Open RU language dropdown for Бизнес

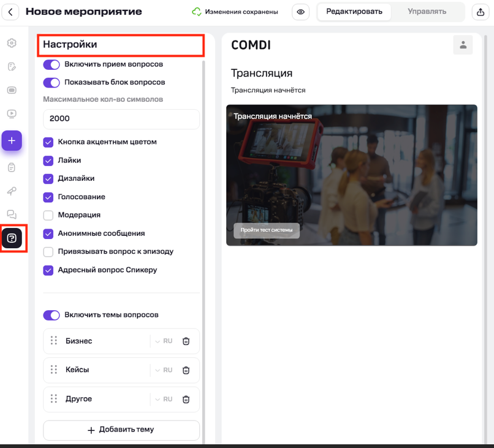pyautogui.click(x=163, y=341)
